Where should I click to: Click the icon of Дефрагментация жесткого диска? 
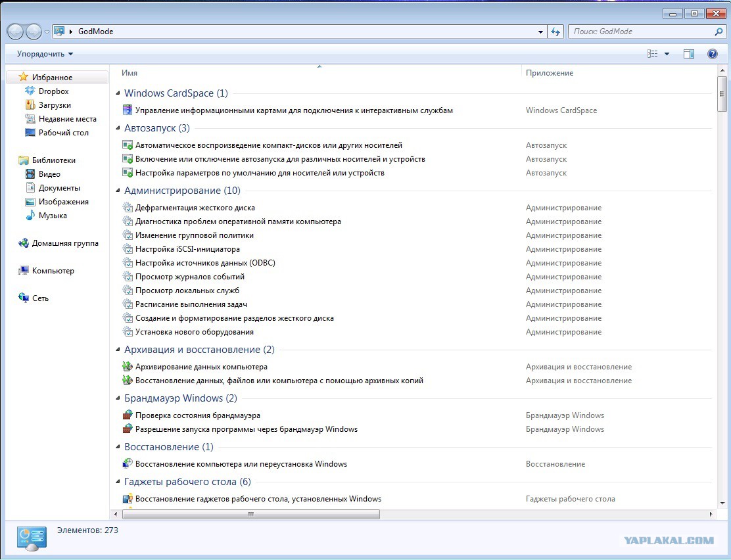point(128,208)
